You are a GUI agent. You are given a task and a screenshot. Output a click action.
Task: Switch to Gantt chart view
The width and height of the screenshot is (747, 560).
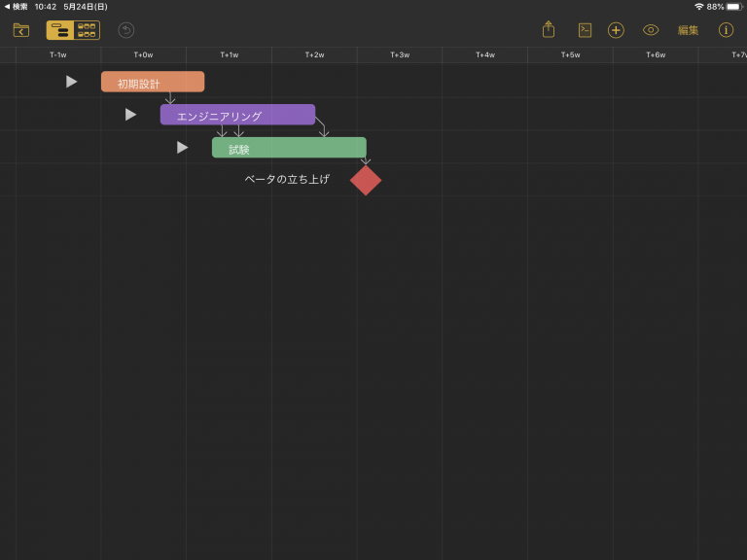click(60, 30)
